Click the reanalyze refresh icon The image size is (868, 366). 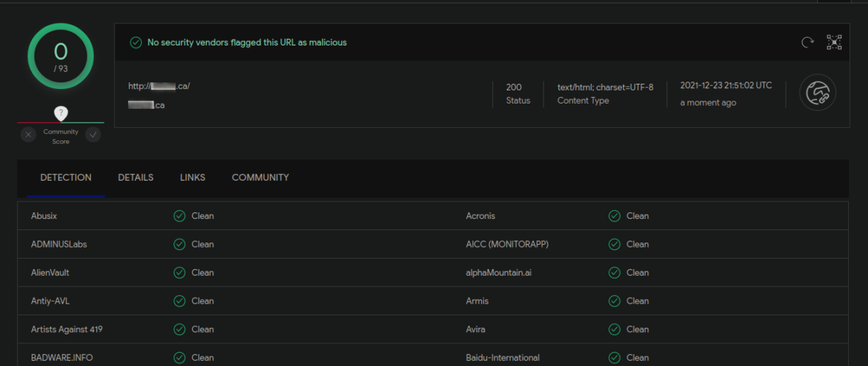pyautogui.click(x=807, y=43)
